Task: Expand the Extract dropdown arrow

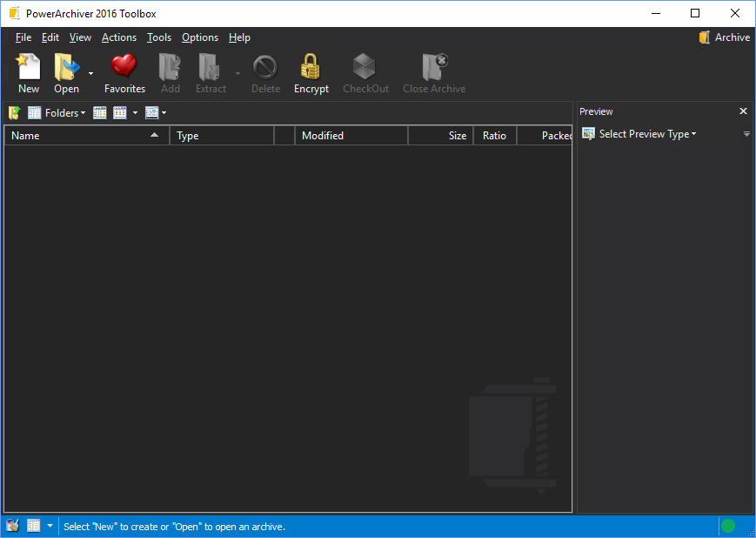Action: point(238,73)
